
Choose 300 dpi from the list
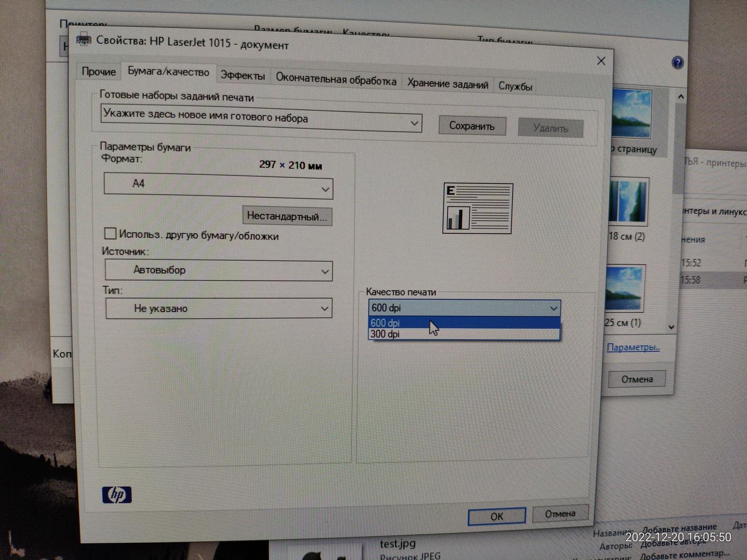(x=464, y=334)
